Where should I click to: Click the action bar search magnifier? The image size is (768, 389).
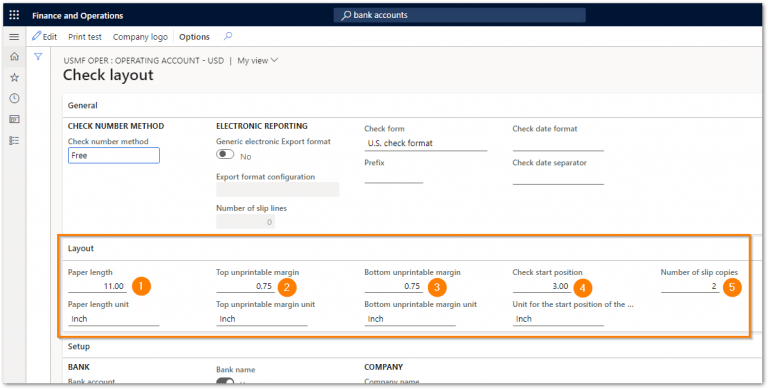click(x=228, y=36)
